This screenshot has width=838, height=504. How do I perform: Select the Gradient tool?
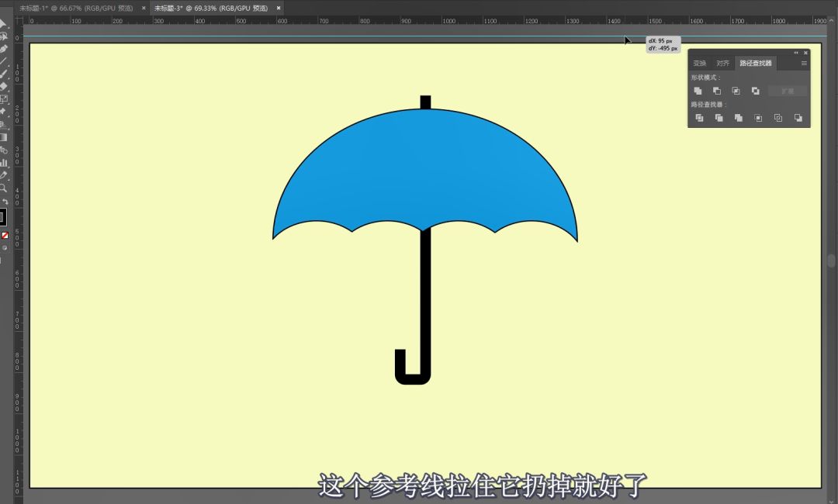(3, 137)
